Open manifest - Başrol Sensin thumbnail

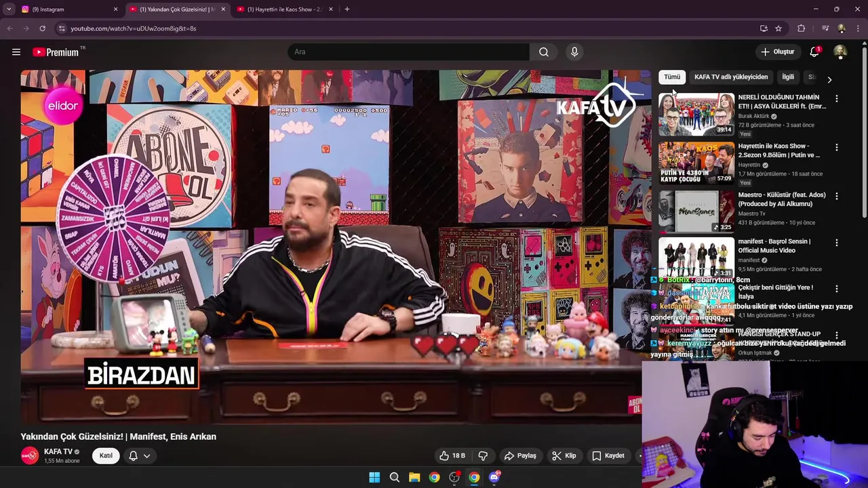[696, 258]
